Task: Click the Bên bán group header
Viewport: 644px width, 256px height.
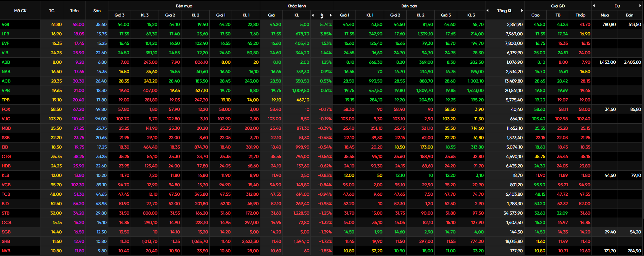Action: tap(409, 6)
